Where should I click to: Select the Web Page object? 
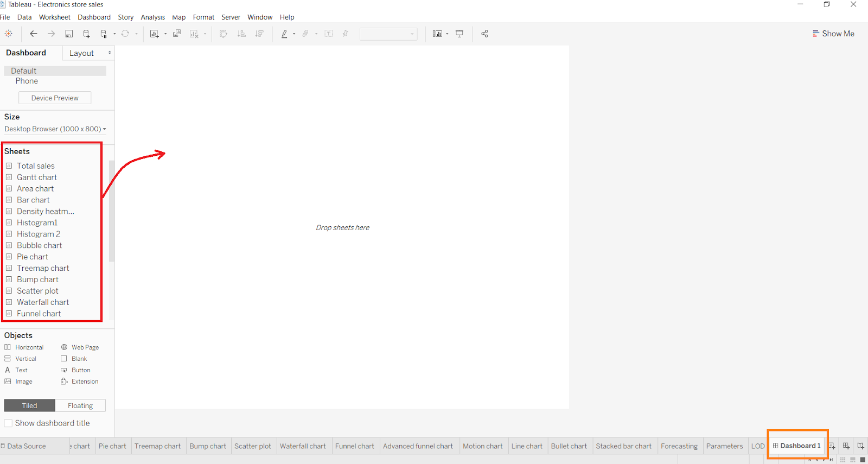pyautogui.click(x=80, y=347)
